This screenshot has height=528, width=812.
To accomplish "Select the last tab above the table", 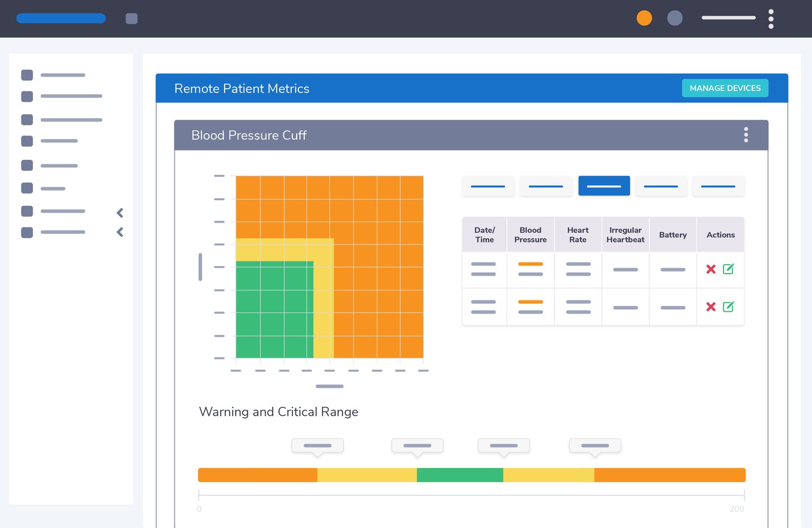I will tap(718, 186).
